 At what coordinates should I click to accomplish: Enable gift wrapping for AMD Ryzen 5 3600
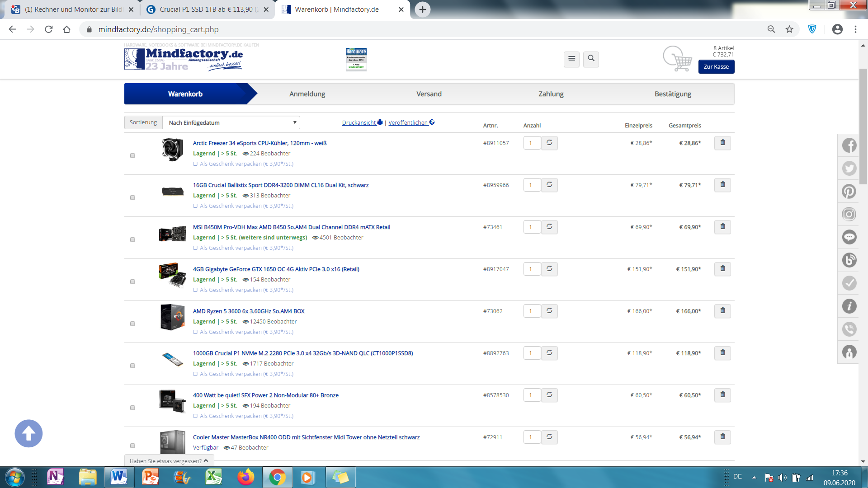pyautogui.click(x=195, y=332)
